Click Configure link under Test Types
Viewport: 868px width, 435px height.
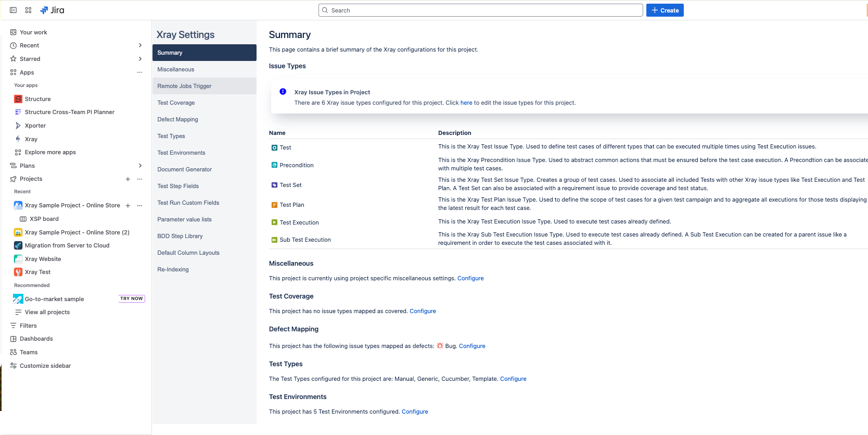513,379
